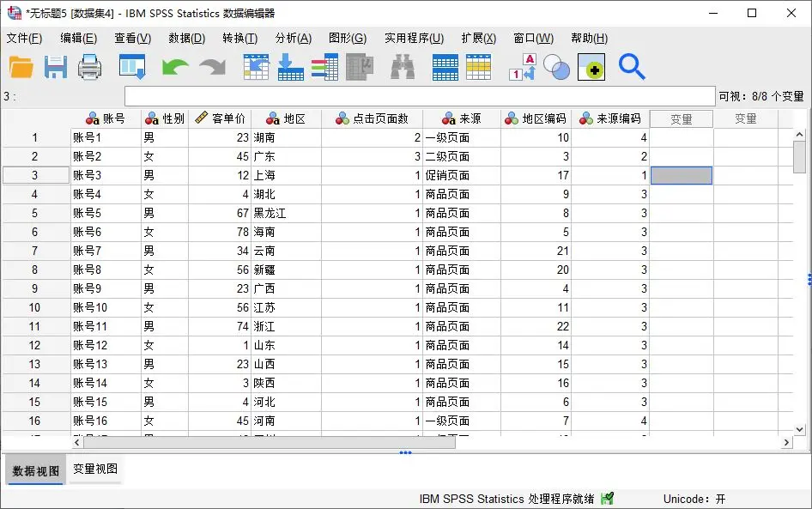Click split file blue grid icon
This screenshot has height=509, width=812.
coord(445,67)
